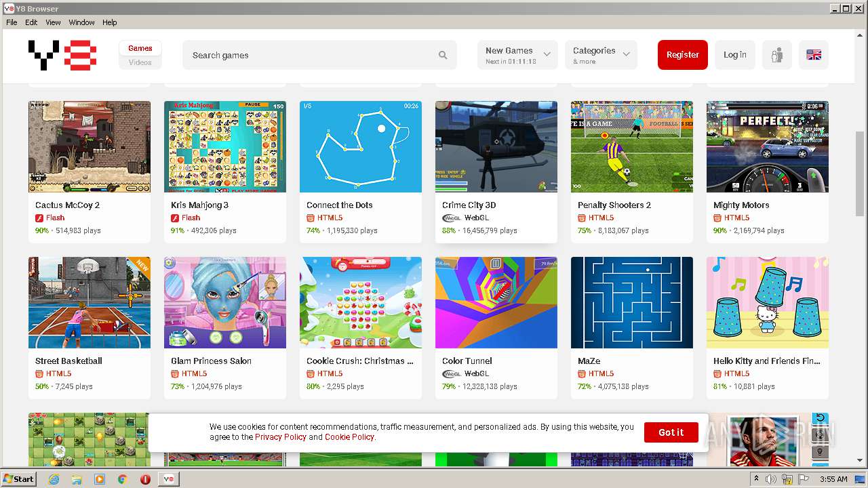Screen dimensions: 868x488
Task: Expand the New Games dropdown
Action: (x=517, y=55)
